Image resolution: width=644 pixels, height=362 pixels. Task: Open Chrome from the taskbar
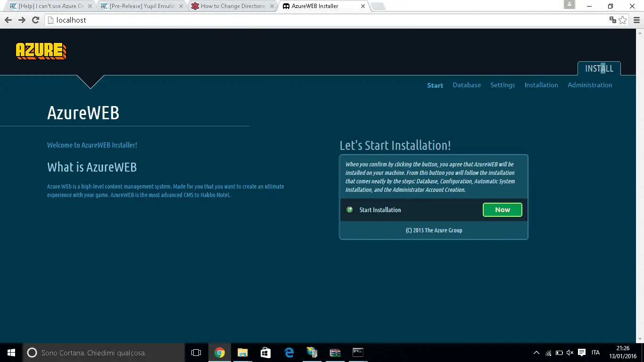point(219,353)
